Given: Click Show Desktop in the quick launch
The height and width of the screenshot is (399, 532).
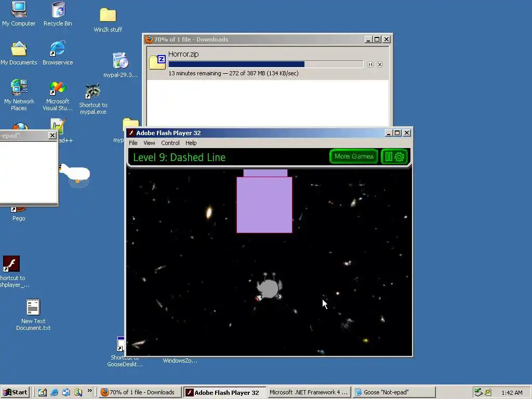Looking at the screenshot, I should (x=43, y=392).
